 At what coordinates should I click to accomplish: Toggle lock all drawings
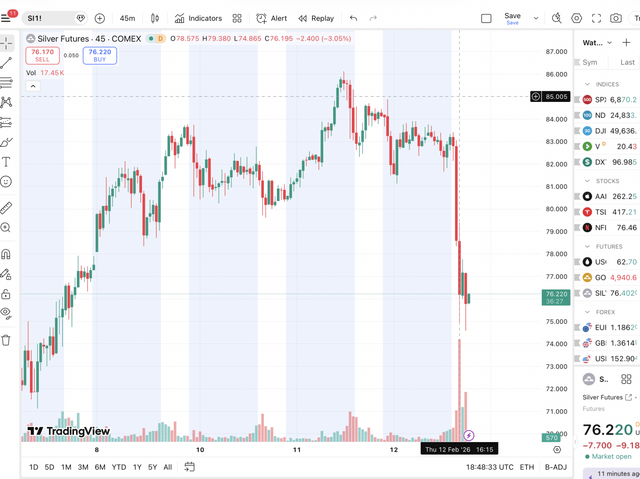click(x=6, y=294)
